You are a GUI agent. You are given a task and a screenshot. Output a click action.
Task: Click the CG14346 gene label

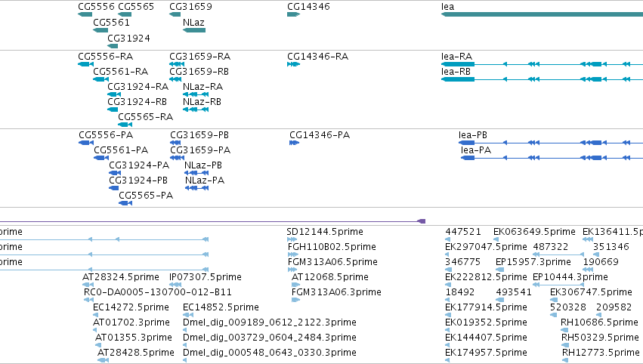tap(308, 7)
